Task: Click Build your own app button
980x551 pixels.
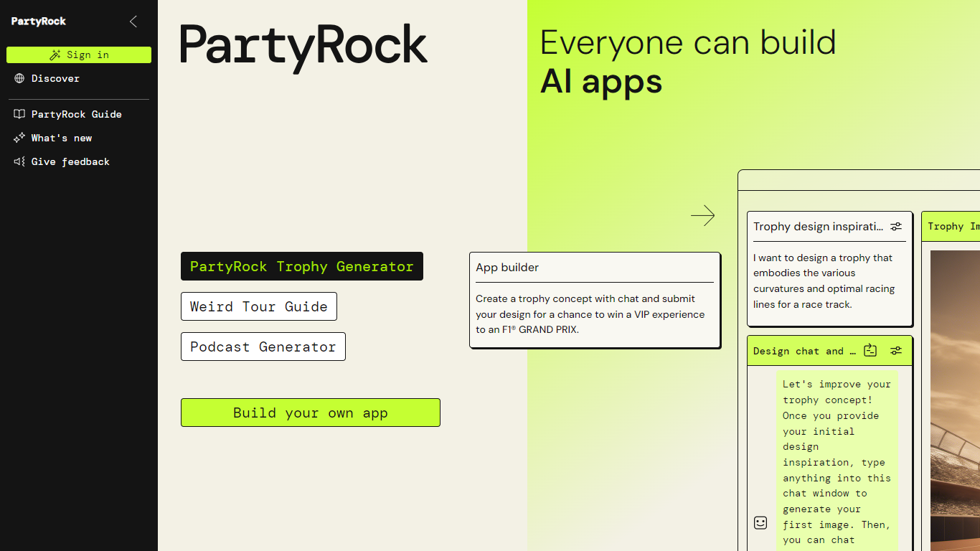Action: click(311, 413)
